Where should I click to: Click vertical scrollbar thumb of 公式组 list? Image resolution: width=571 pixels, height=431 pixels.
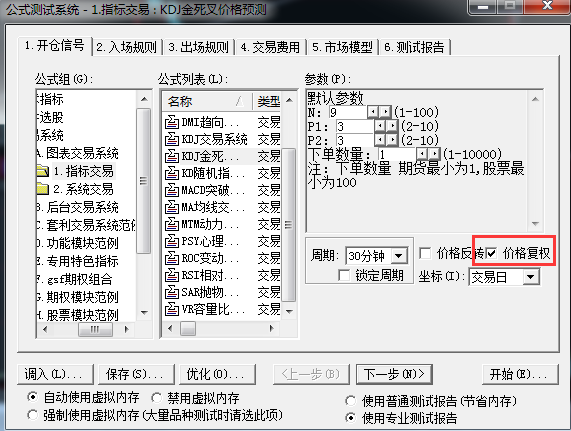(144, 181)
